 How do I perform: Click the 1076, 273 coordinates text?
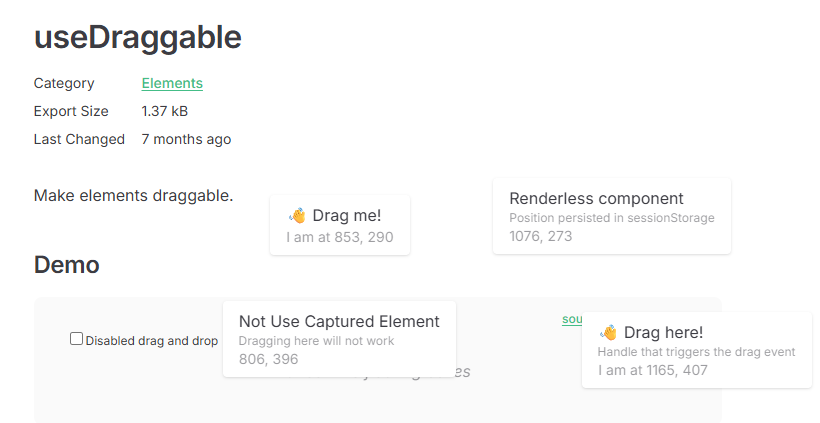point(540,237)
